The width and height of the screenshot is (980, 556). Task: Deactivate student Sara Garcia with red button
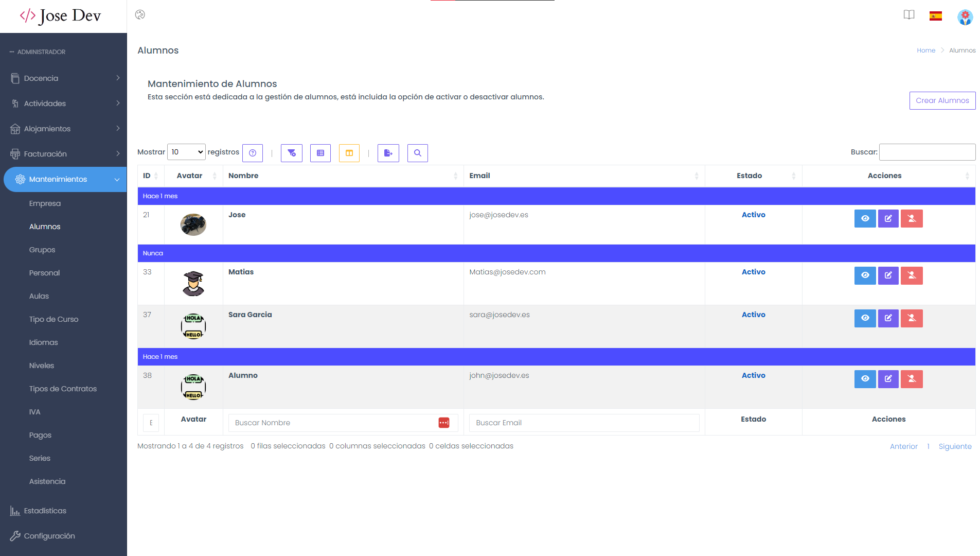[x=912, y=318]
